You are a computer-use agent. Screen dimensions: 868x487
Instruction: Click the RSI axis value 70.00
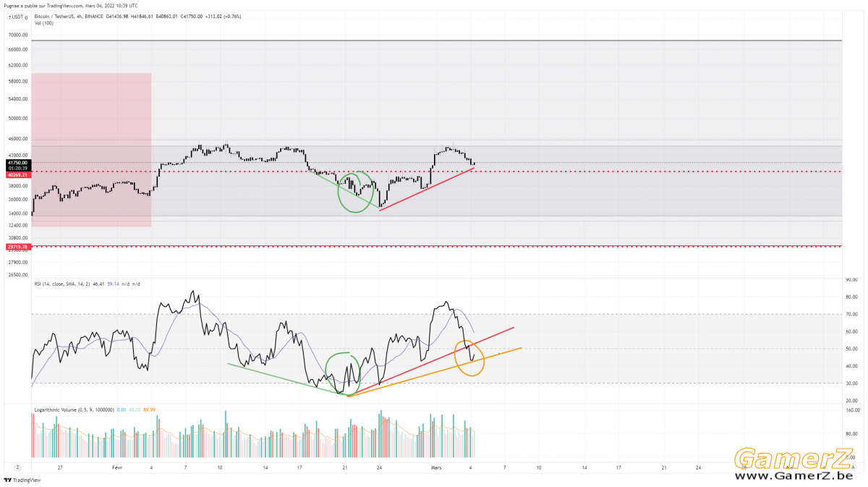point(851,315)
